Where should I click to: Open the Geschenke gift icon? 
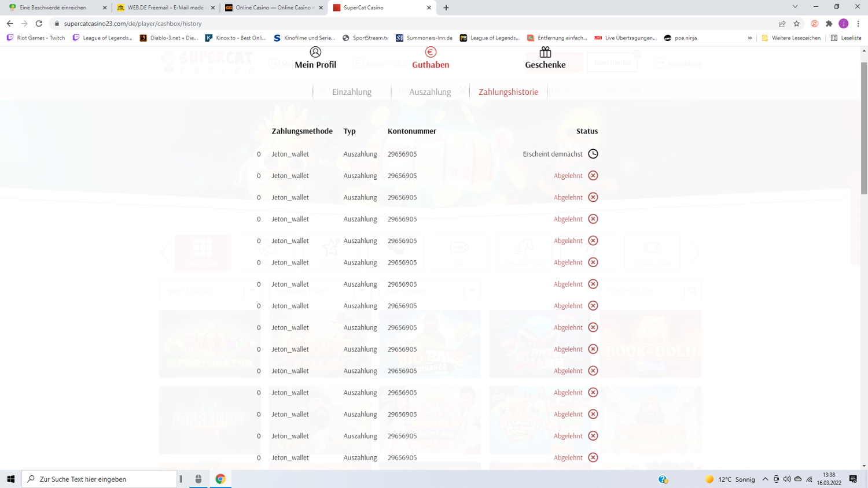point(545,53)
